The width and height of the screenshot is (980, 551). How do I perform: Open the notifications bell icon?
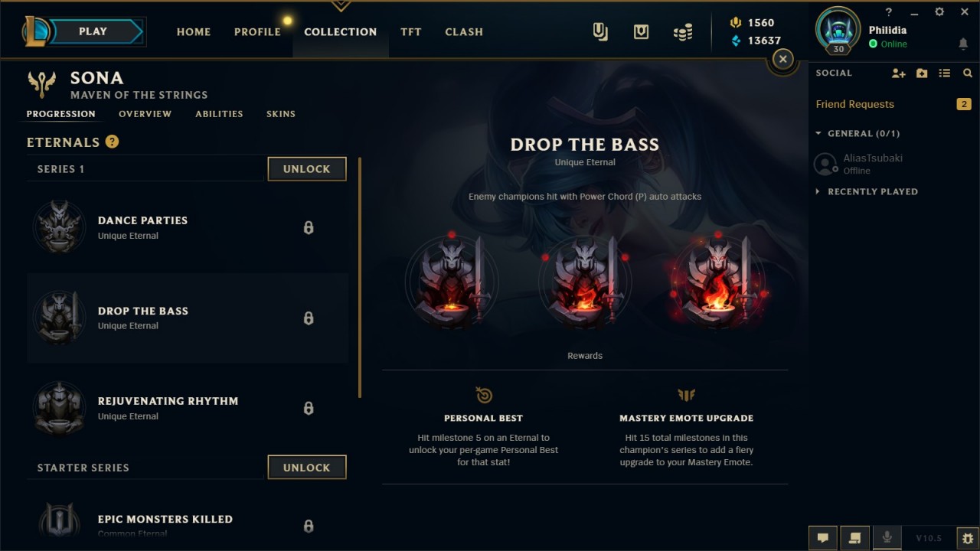click(x=963, y=44)
